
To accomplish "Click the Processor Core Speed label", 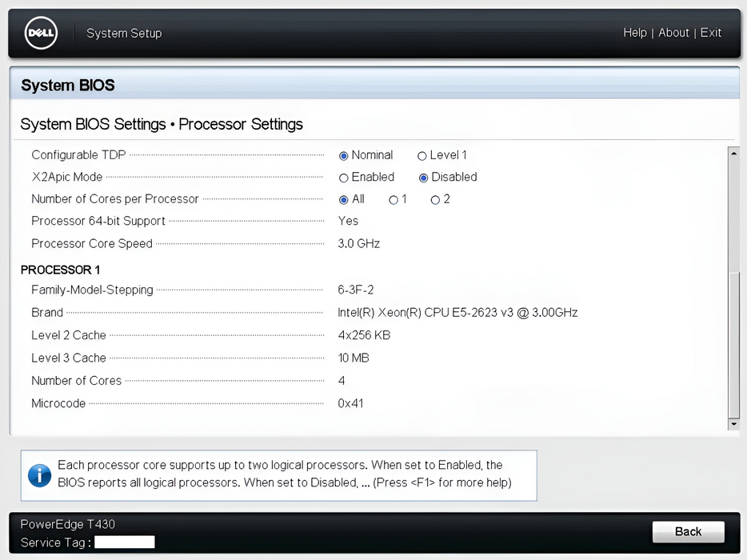I will (x=92, y=243).
